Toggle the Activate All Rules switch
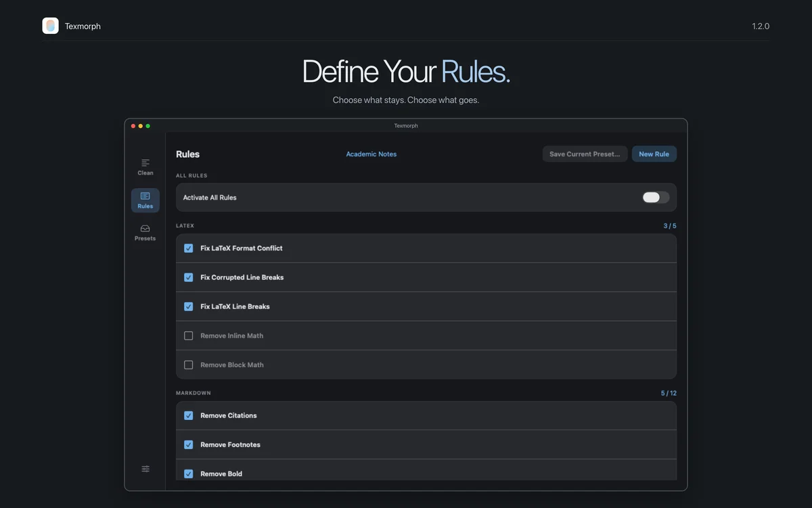Viewport: 812px width, 508px height. point(656,197)
